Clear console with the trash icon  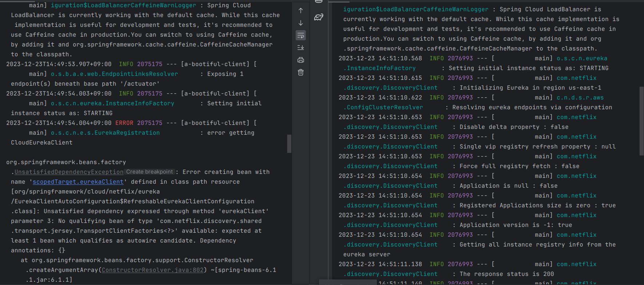(x=301, y=72)
